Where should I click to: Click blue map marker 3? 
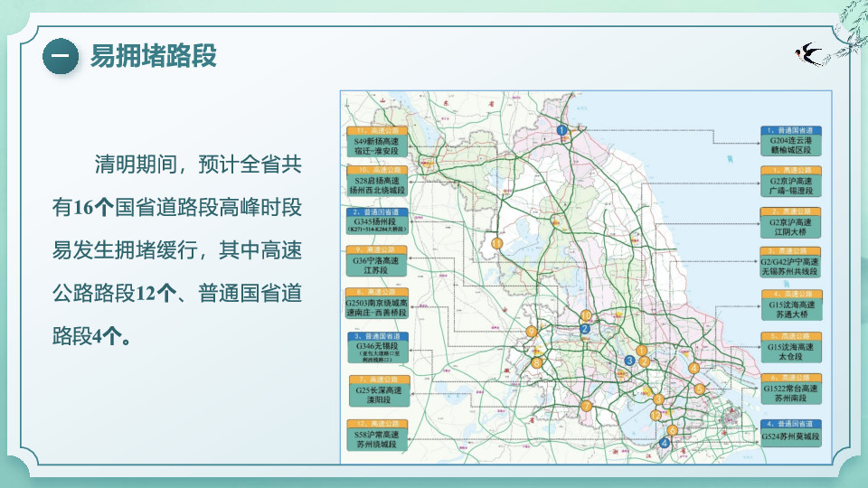[629, 361]
